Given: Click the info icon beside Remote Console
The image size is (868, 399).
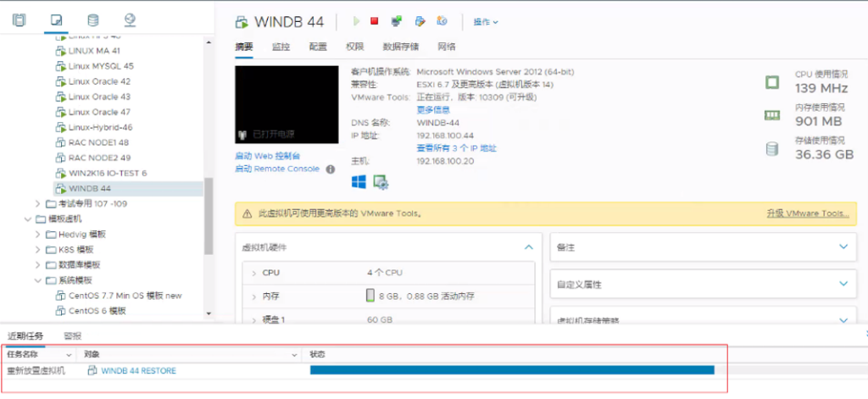Looking at the screenshot, I should (x=331, y=169).
